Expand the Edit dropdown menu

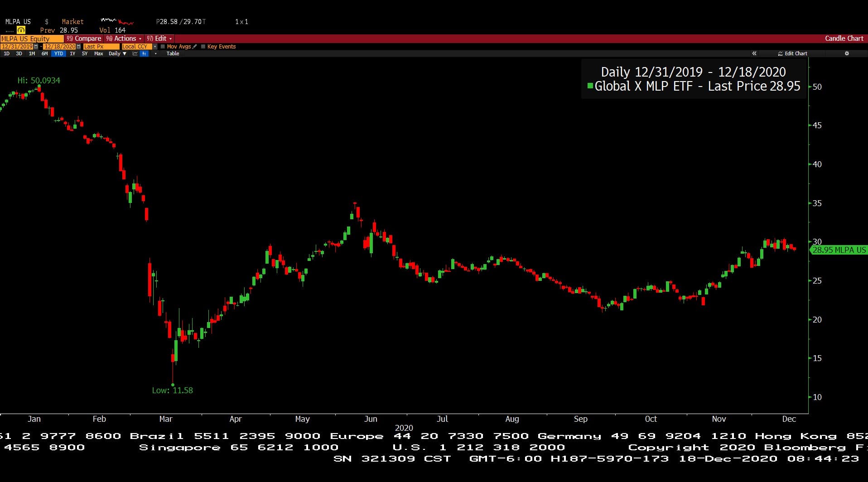click(x=159, y=39)
